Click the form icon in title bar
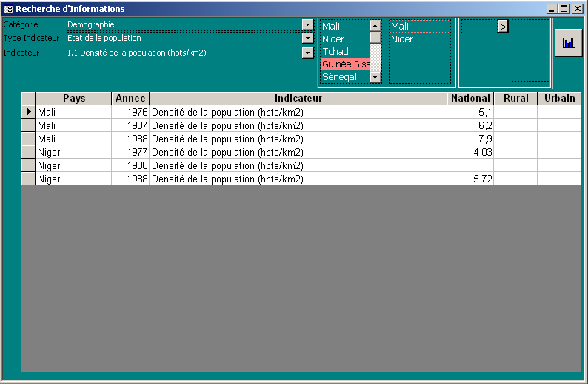Viewport: 588px width, 384px height. 8,9
